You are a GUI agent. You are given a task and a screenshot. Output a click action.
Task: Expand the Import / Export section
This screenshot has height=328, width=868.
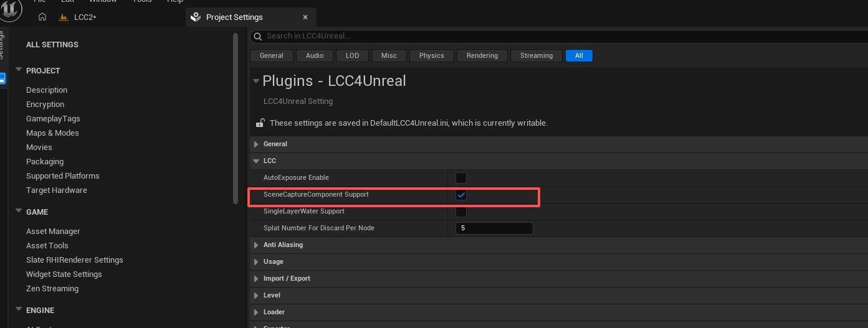coord(256,279)
